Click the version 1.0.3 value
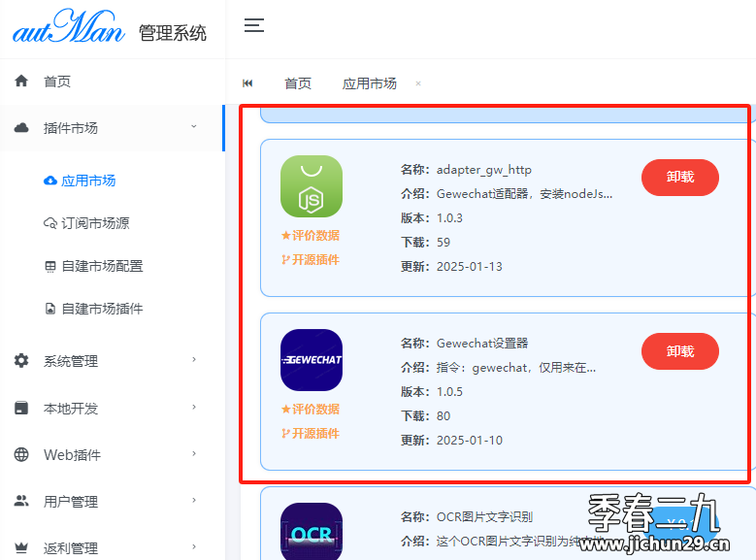 [x=449, y=218]
